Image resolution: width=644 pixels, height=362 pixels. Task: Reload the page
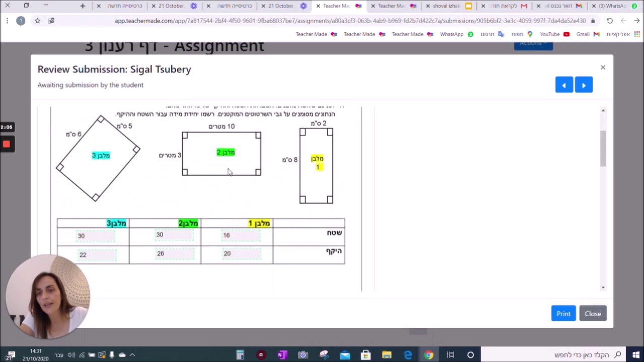(x=609, y=21)
